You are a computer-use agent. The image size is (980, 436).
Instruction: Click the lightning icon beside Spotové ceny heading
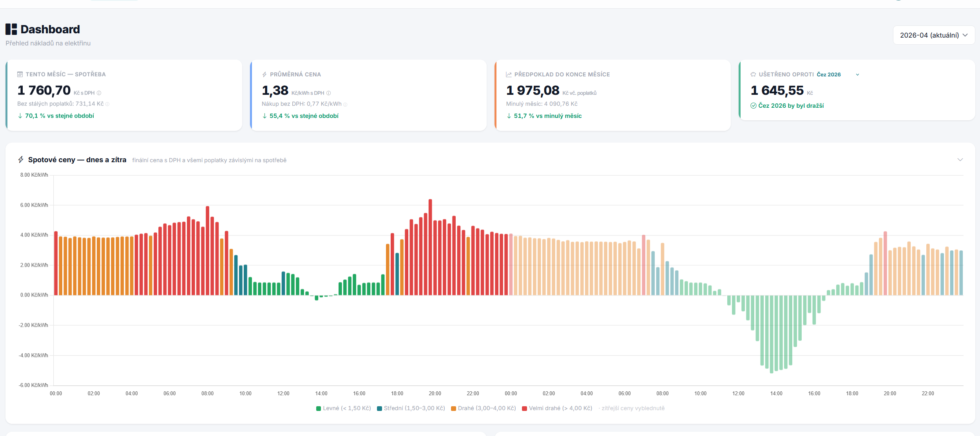pos(21,159)
